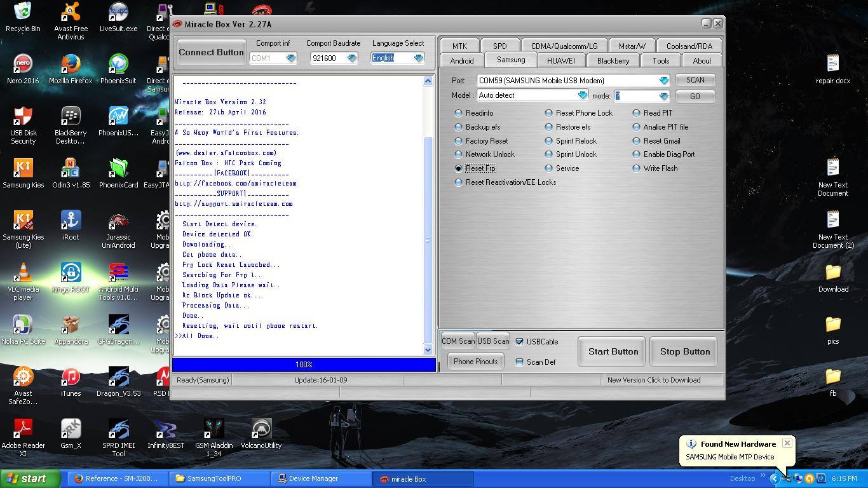Expand the Model Auto detect dropdown
Screen dimensions: 868x488
tap(582, 95)
